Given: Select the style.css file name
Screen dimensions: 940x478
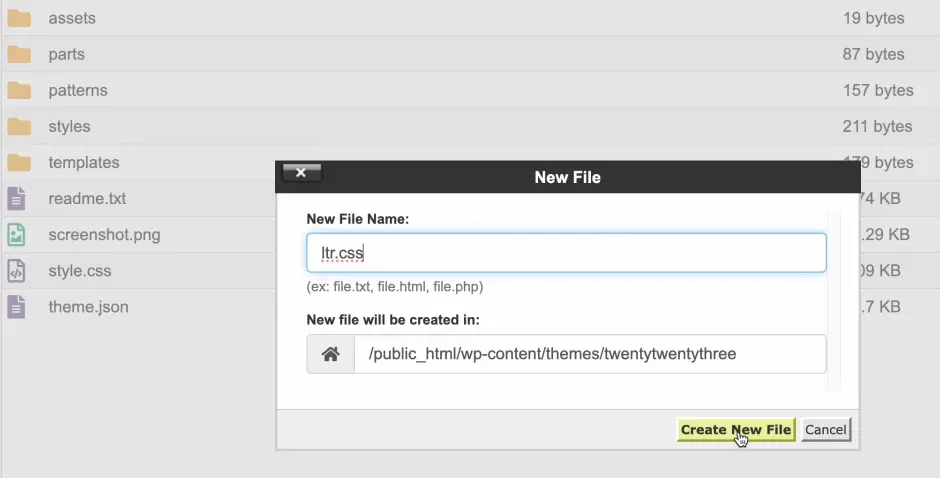Looking at the screenshot, I should pos(80,271).
